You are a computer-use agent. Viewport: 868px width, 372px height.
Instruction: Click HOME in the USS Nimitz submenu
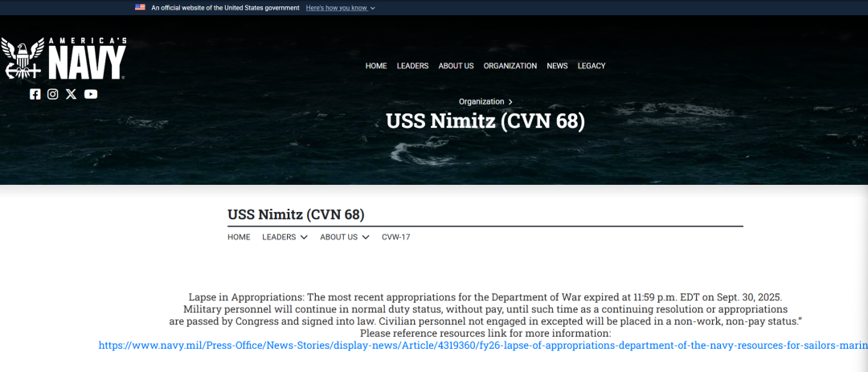pyautogui.click(x=239, y=237)
